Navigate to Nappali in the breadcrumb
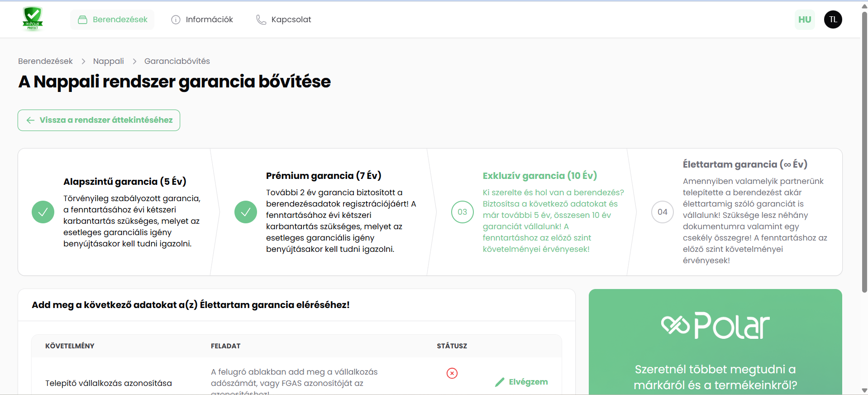The image size is (868, 395). (x=108, y=61)
